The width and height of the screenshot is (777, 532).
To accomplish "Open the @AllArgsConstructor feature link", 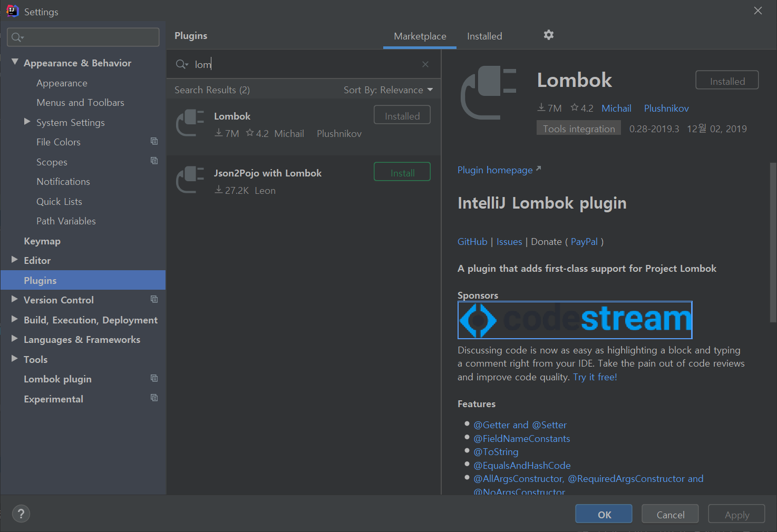I will click(519, 479).
